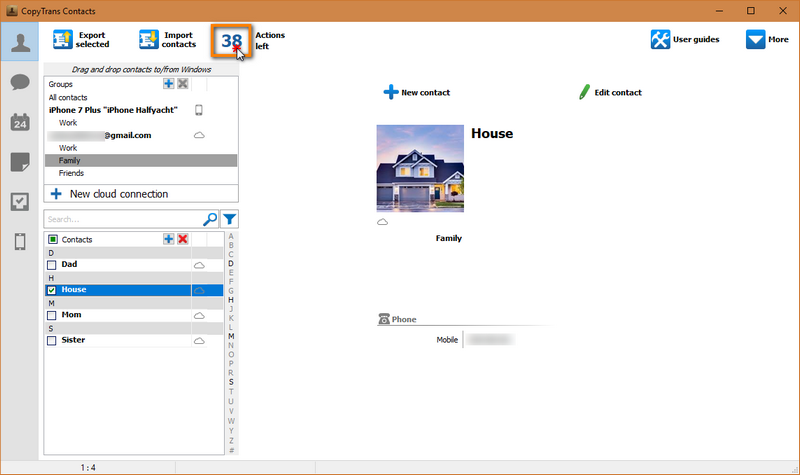800x475 pixels.
Task: Delete selected contact with red X icon
Action: [x=183, y=239]
